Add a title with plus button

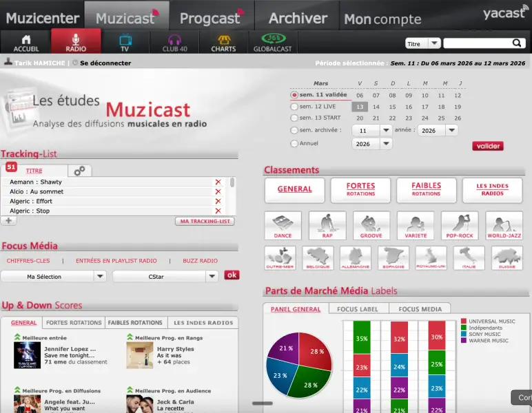pos(8,220)
